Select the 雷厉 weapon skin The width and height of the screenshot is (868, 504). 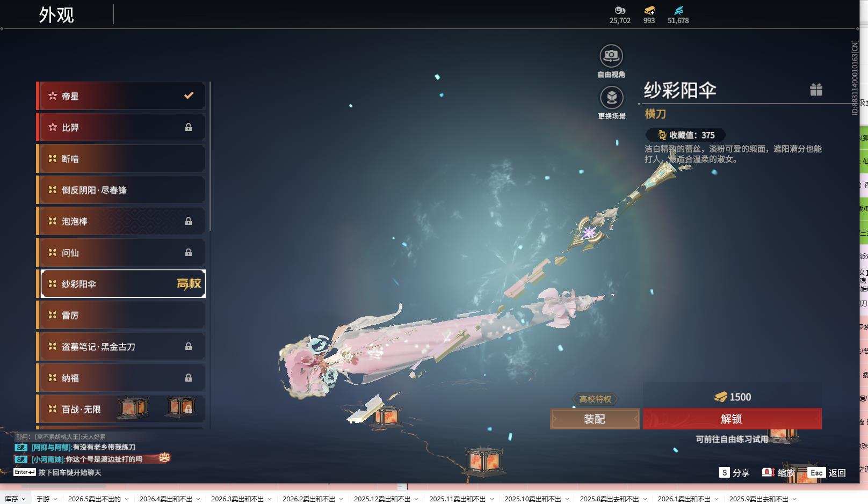point(121,315)
